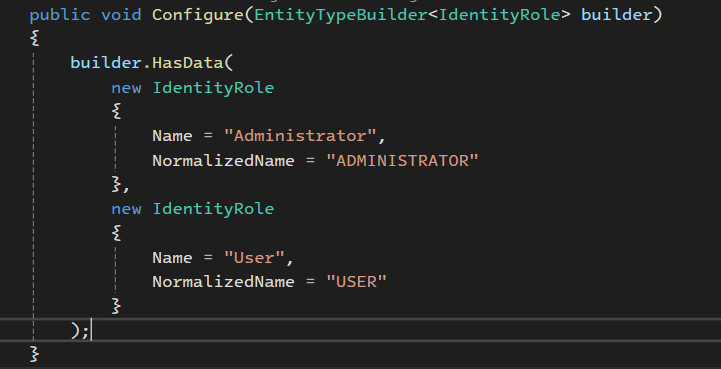This screenshot has height=369, width=721.
Task: Click IdentityRole inside the generic angle brackets
Action: click(499, 15)
